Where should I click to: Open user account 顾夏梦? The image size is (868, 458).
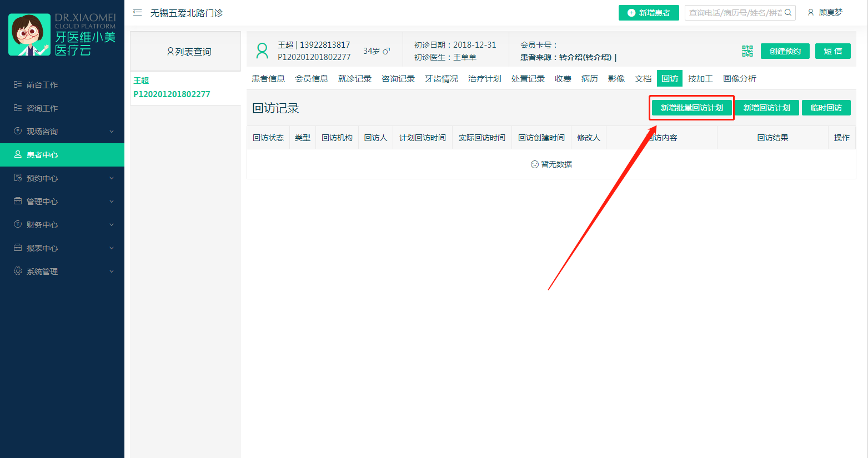pos(825,13)
